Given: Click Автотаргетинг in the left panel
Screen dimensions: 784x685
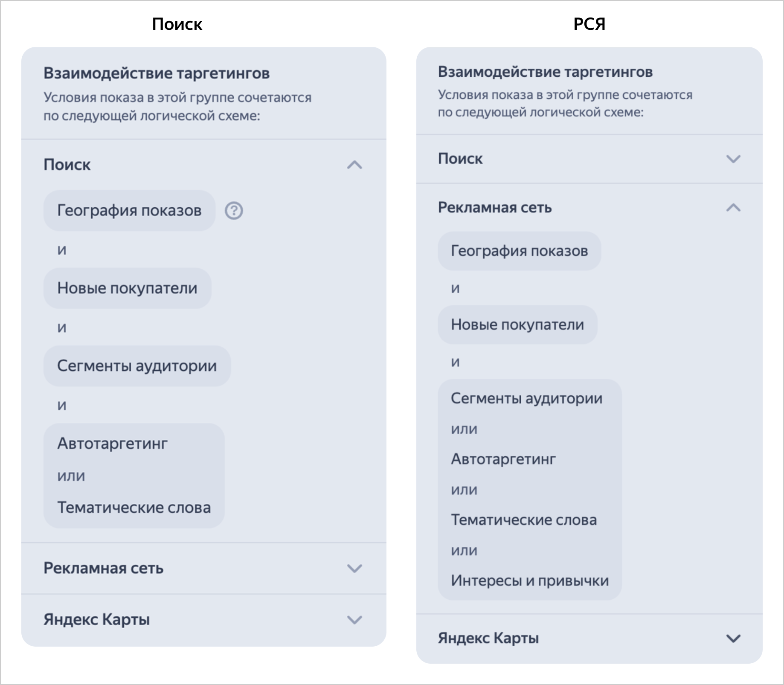Looking at the screenshot, I should pos(113,444).
